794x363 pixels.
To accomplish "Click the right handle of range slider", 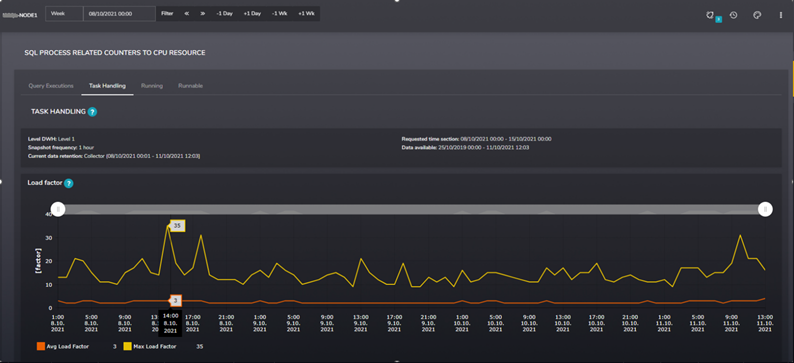I will pyautogui.click(x=766, y=209).
